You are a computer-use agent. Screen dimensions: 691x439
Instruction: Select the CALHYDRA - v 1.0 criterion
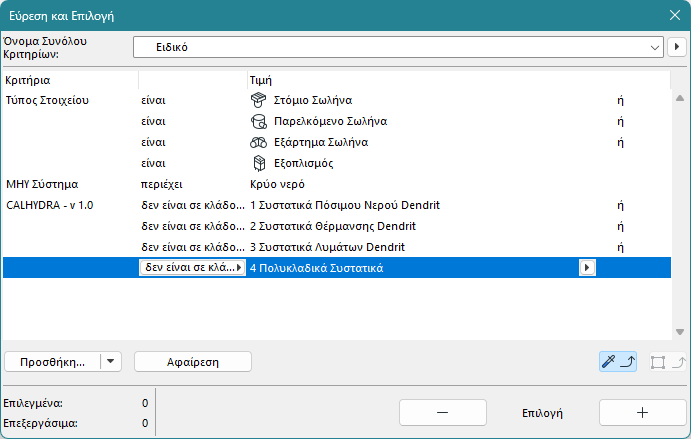(49, 205)
